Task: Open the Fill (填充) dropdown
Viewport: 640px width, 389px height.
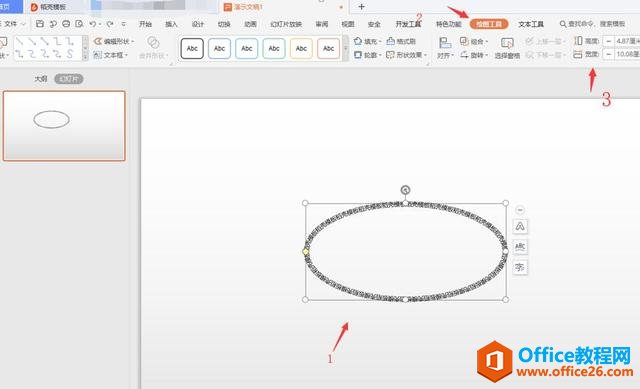Action: coord(367,41)
